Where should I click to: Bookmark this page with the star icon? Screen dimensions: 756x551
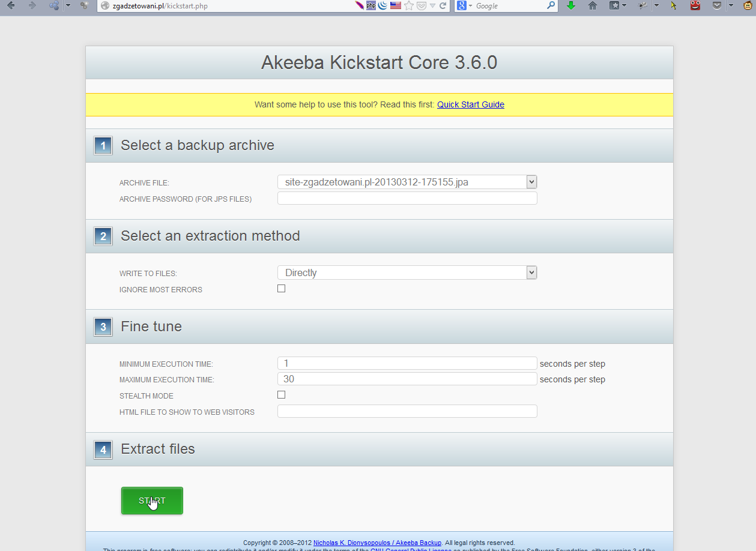tap(409, 5)
